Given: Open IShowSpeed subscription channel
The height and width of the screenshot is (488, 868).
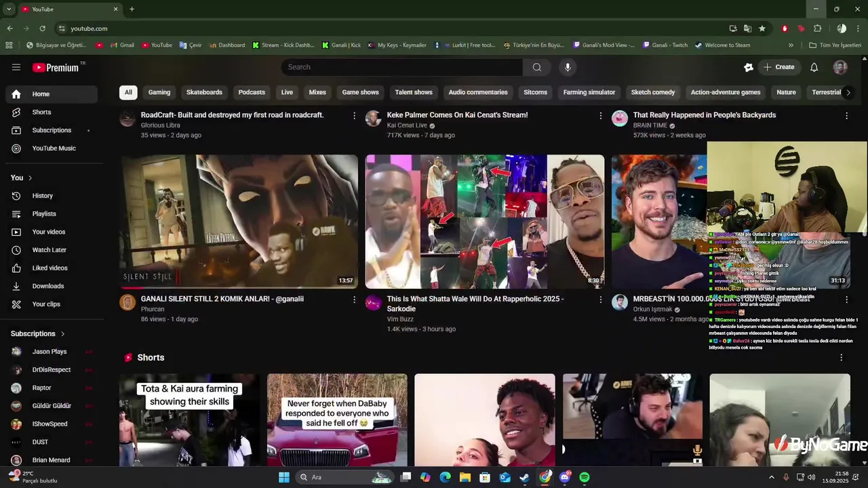Looking at the screenshot, I should click(x=52, y=424).
